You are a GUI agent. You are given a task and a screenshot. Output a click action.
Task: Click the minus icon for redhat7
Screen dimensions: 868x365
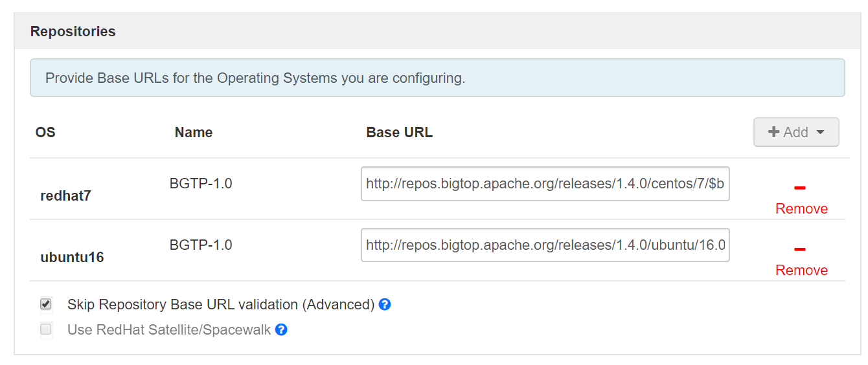pyautogui.click(x=800, y=188)
